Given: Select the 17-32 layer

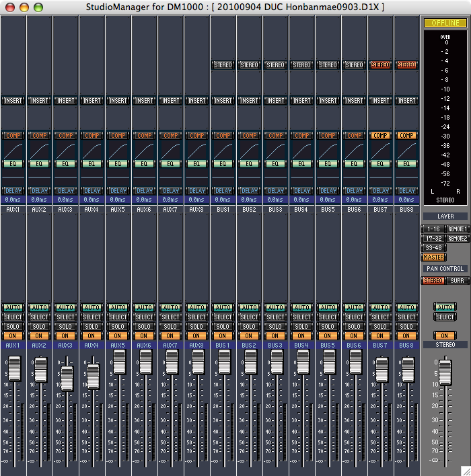Looking at the screenshot, I should [433, 238].
